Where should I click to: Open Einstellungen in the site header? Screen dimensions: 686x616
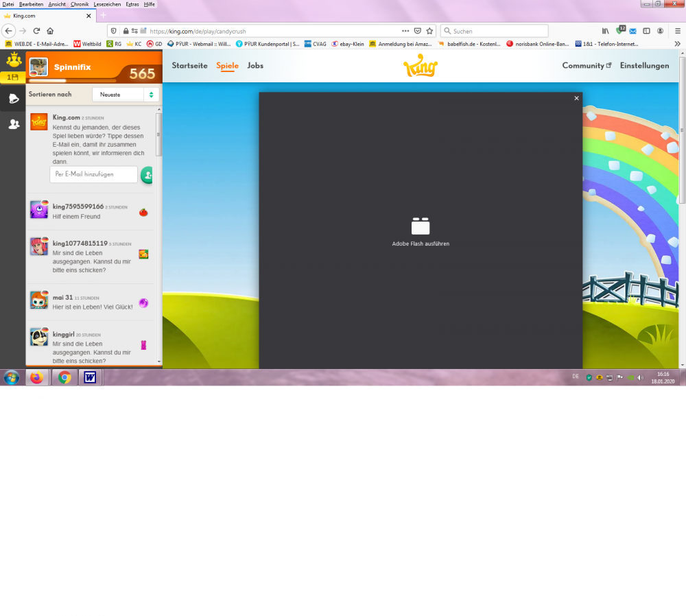click(x=644, y=66)
